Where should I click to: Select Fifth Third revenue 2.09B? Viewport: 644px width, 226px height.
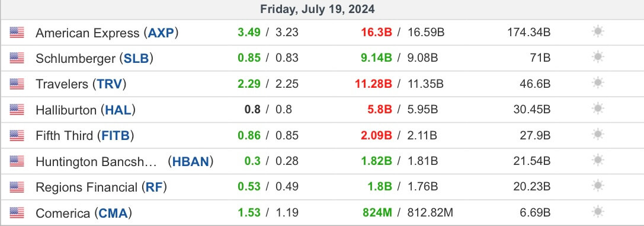point(377,135)
